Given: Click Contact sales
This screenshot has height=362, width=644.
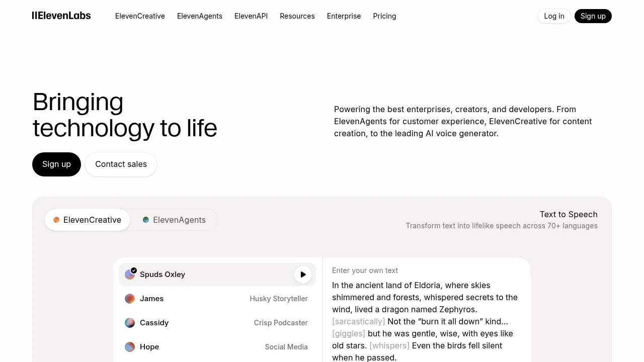Looking at the screenshot, I should click(121, 164).
